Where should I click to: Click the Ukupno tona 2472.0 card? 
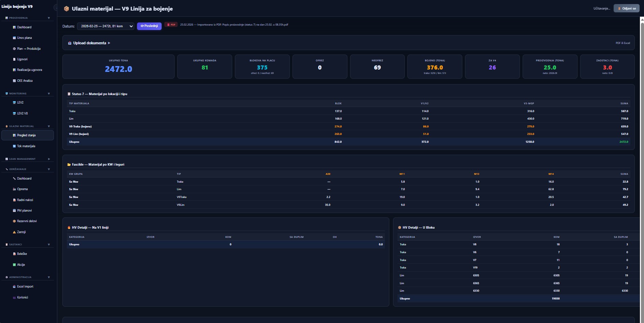[x=118, y=66]
